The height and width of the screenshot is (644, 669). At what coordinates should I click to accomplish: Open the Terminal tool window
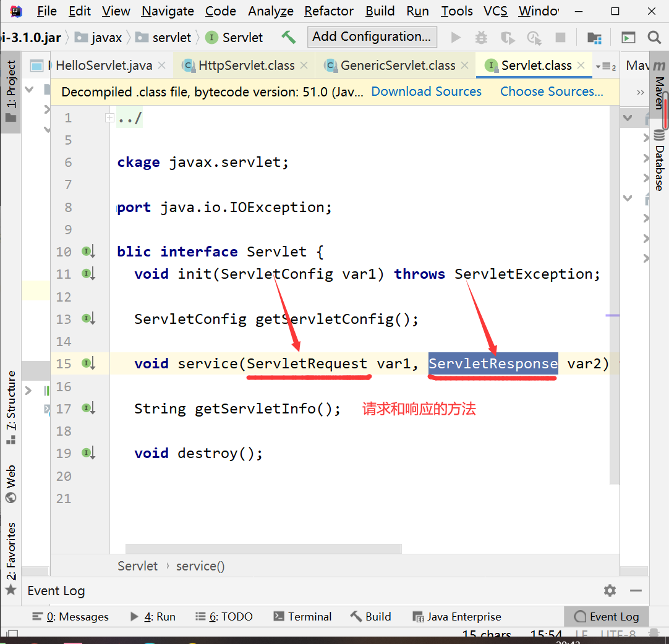coord(302,616)
